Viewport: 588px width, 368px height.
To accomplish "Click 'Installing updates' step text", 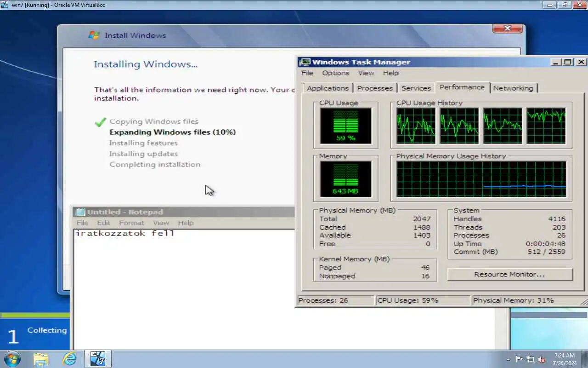I will click(143, 154).
